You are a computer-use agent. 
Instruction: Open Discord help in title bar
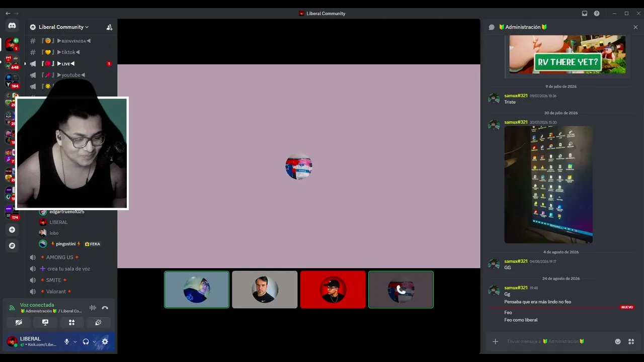tap(597, 14)
